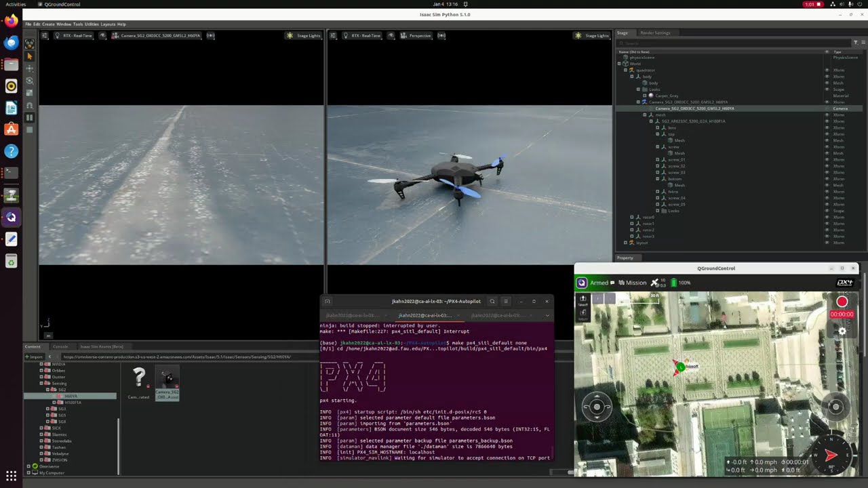Viewport: 868px width, 488px height.
Task: Click QGroundControl logo icon in toolbar
Action: tap(582, 283)
